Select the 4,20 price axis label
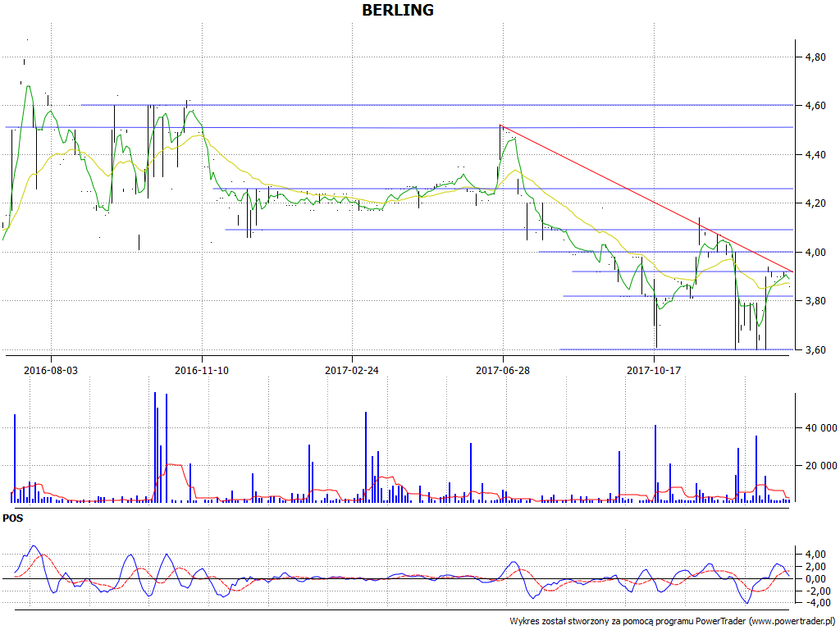840x630 pixels. coord(815,203)
